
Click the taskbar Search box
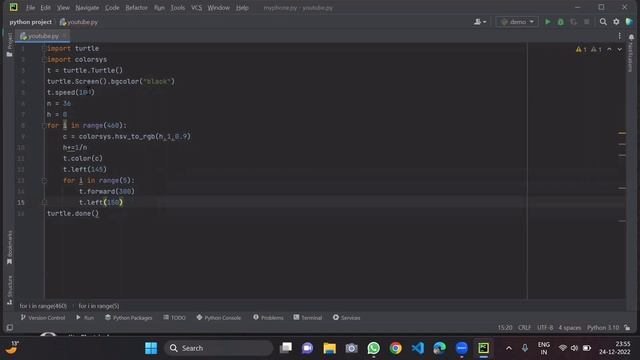(x=219, y=348)
